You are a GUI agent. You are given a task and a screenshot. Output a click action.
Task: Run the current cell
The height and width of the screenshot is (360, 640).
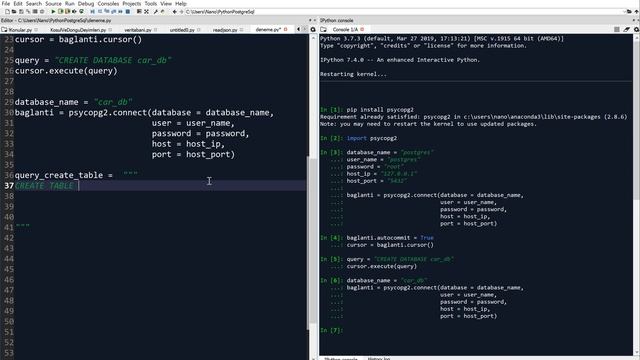pyautogui.click(x=60, y=12)
